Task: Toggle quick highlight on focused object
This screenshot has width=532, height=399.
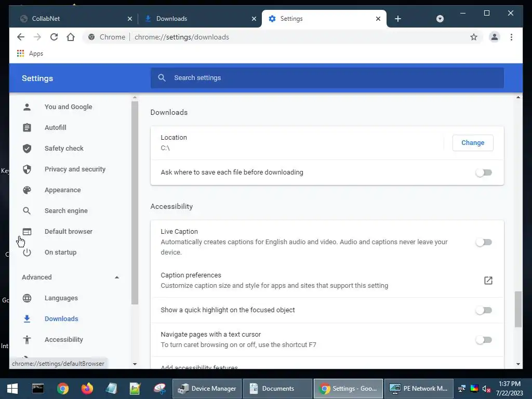Action: click(484, 310)
